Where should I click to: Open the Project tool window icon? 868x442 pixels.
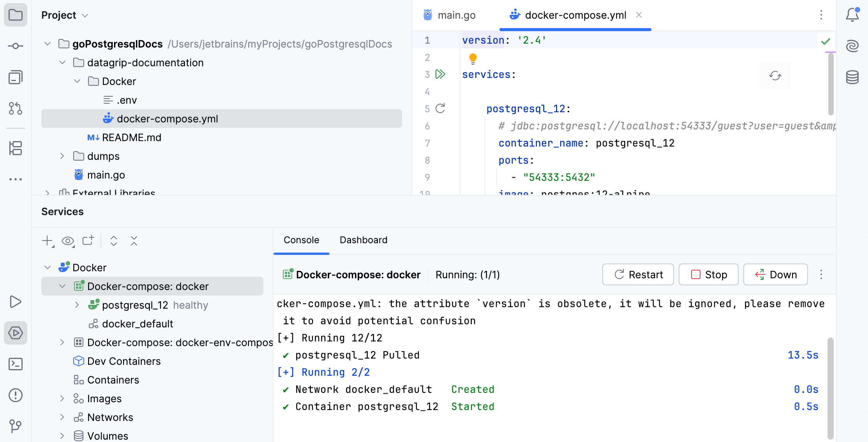tap(16, 15)
